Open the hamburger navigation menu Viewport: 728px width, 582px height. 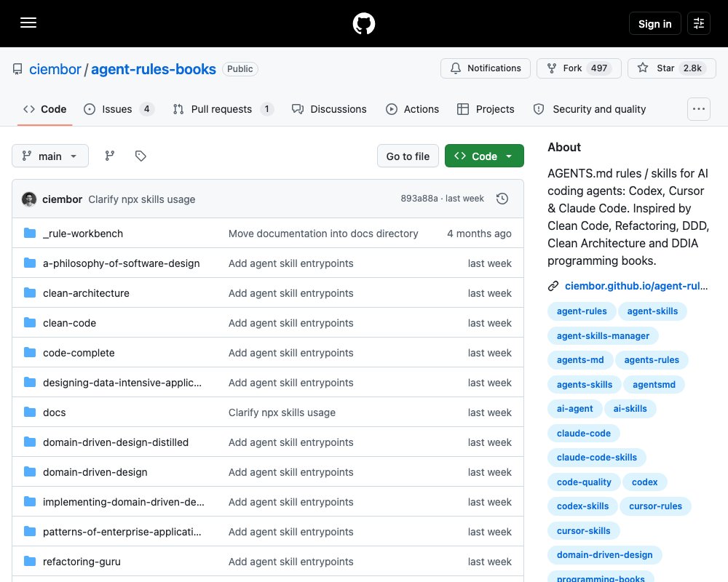[x=28, y=23]
